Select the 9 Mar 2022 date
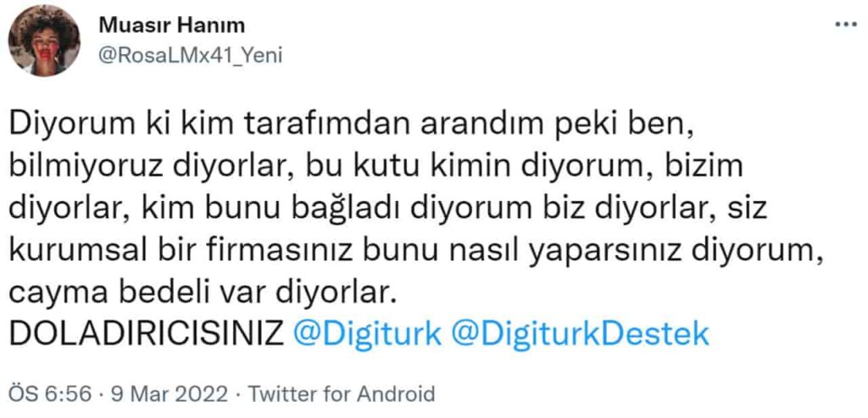Screen dimensions: 868x418 (x=170, y=395)
